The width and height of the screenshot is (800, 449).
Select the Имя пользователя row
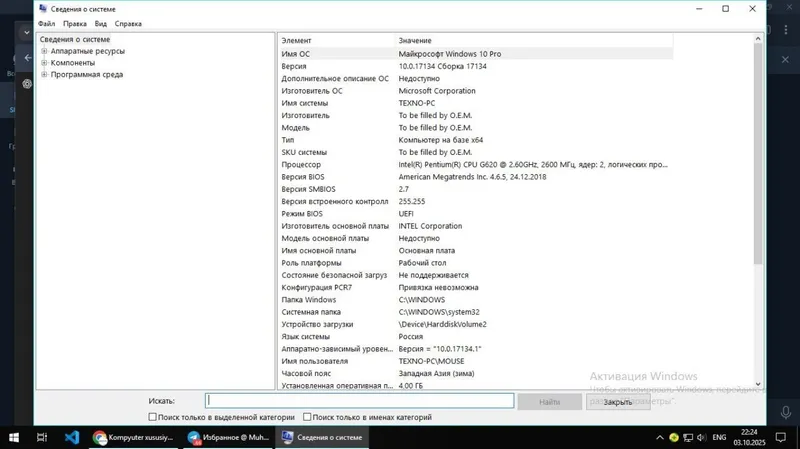[476, 361]
